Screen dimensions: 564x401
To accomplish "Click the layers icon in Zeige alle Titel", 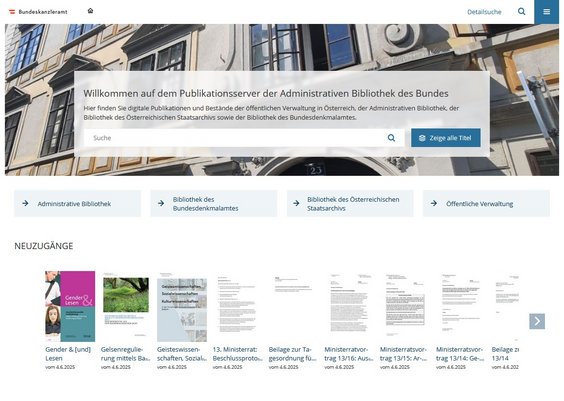I will pos(422,138).
